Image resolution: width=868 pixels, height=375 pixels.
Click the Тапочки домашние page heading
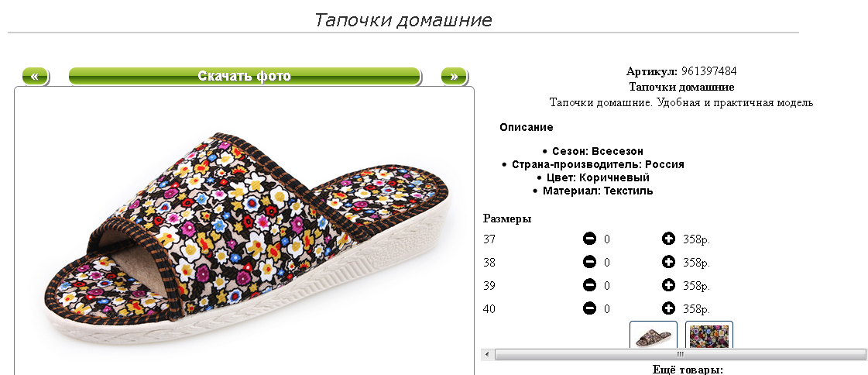pos(403,20)
